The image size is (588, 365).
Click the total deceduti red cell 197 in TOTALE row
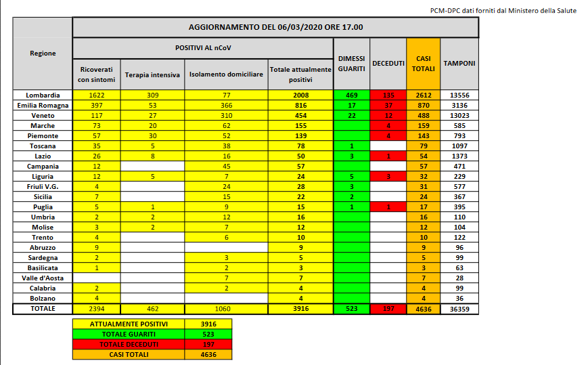[388, 309]
